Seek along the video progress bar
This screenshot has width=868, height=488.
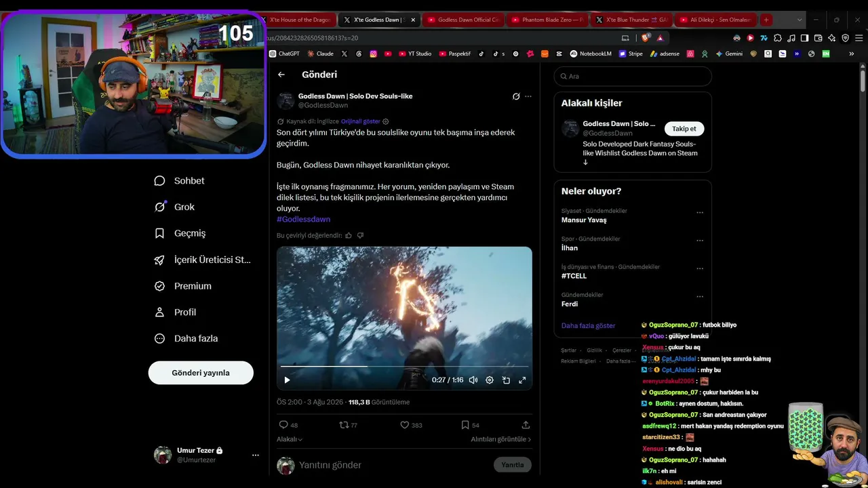[404, 367]
